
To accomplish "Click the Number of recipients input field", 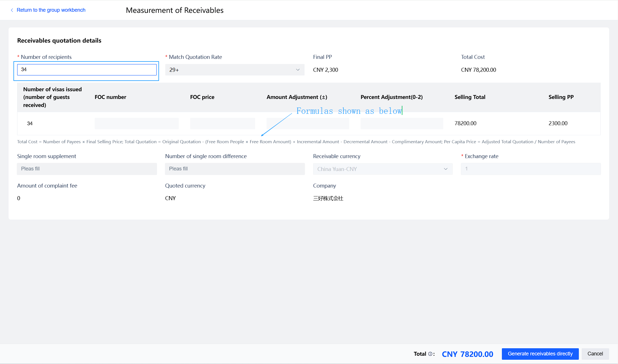I will (x=87, y=70).
